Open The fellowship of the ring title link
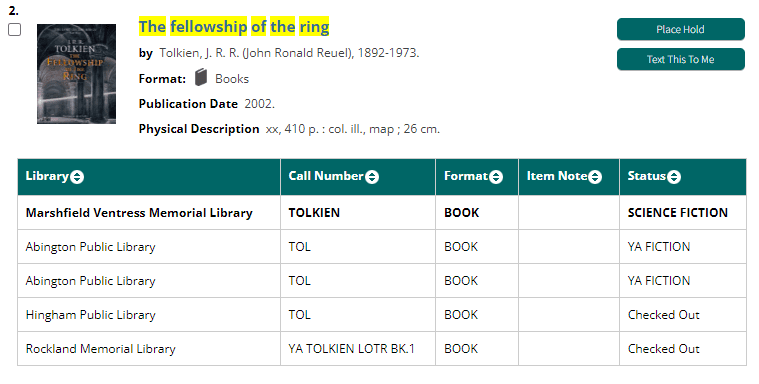The height and width of the screenshot is (384, 759). tap(234, 27)
